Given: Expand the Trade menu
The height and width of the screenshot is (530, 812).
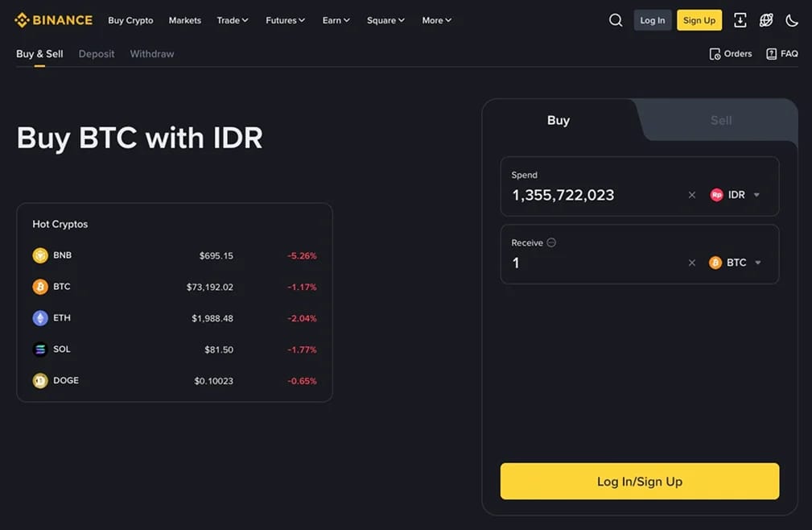Looking at the screenshot, I should point(233,20).
